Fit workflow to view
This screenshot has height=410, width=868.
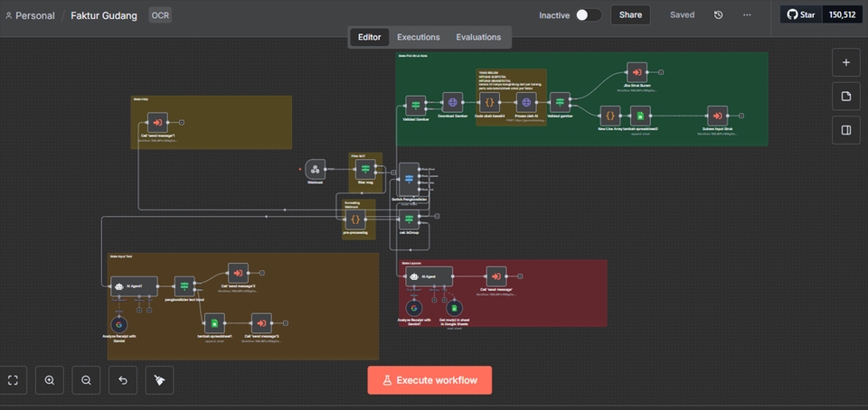[14, 380]
